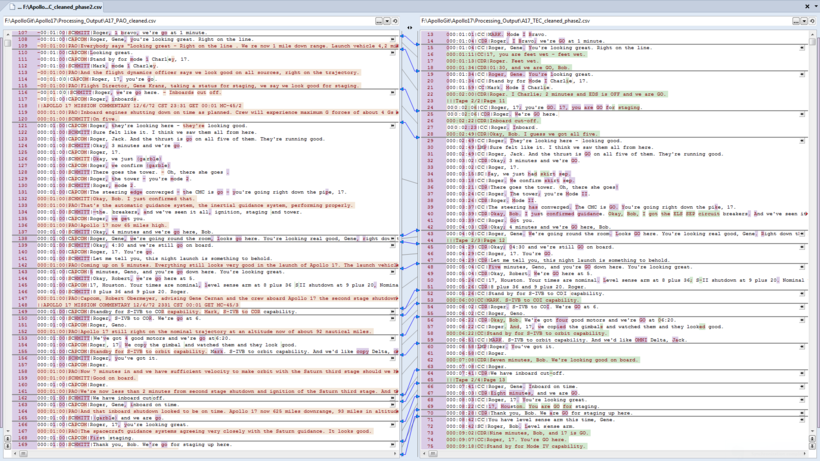
Task: Click the right pane vertical scrollbar up arrow
Action: tap(812, 34)
